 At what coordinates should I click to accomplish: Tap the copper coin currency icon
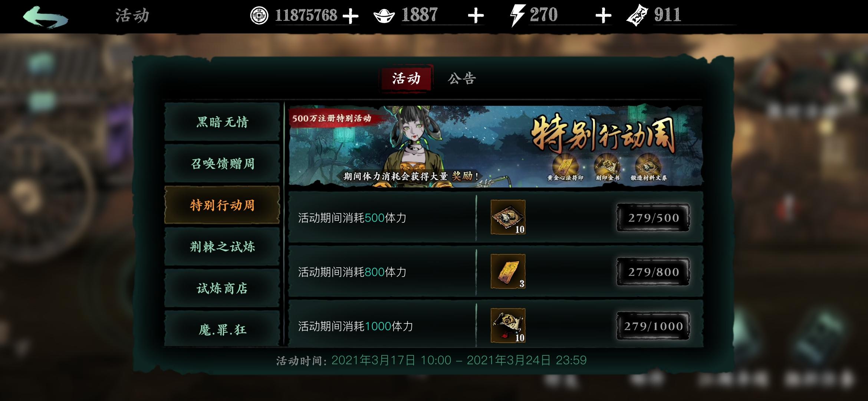click(259, 16)
